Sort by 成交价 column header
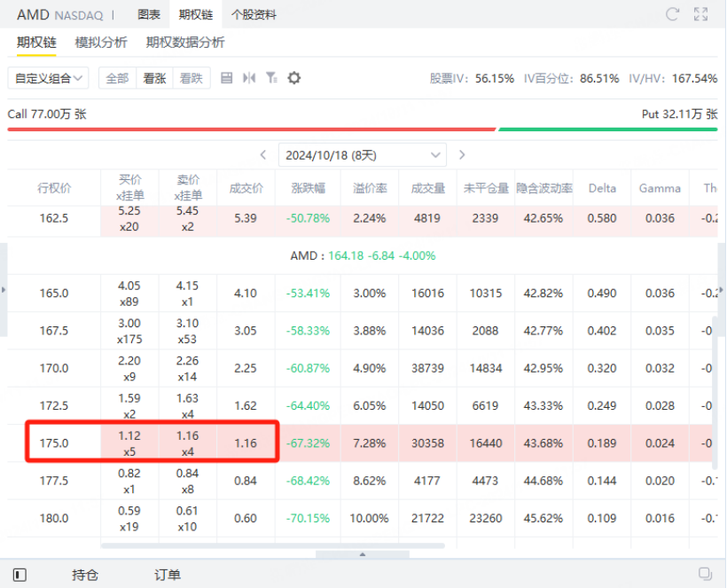The height and width of the screenshot is (588, 727). (246, 188)
